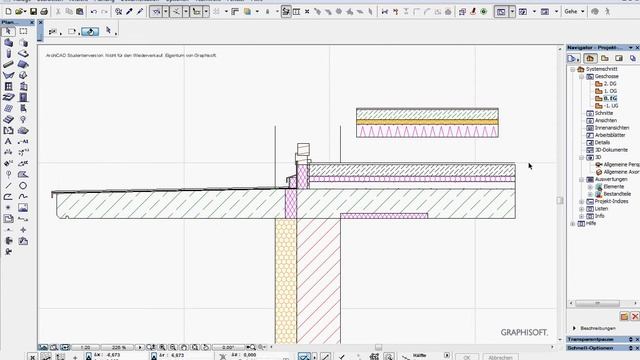Expand the Beschreibungen disclosure triangle

(x=574, y=329)
